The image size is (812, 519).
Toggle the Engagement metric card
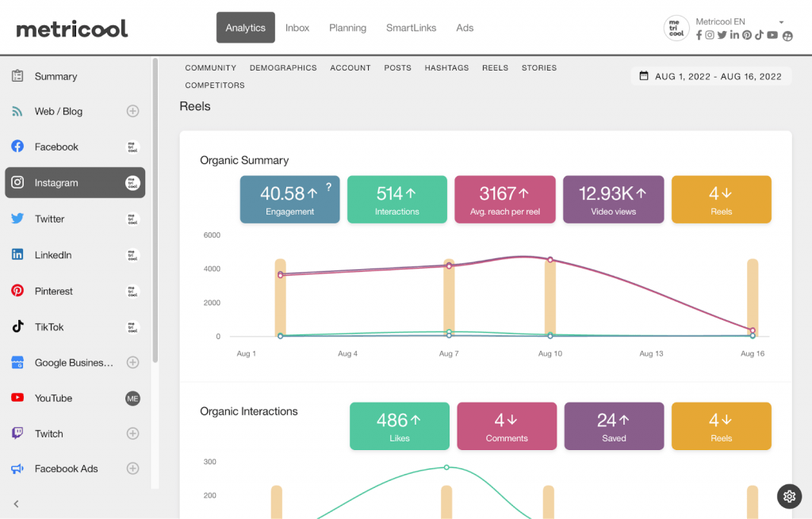coord(290,199)
